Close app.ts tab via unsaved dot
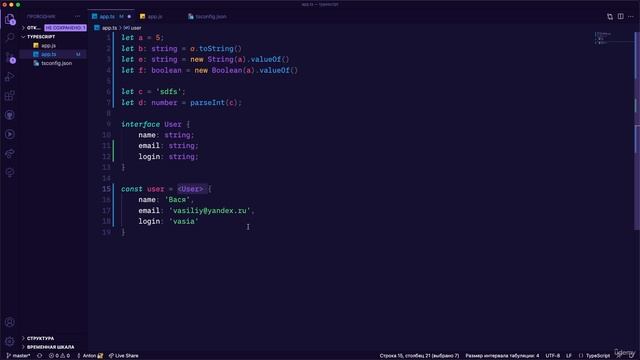The width and height of the screenshot is (640, 360). [x=129, y=17]
